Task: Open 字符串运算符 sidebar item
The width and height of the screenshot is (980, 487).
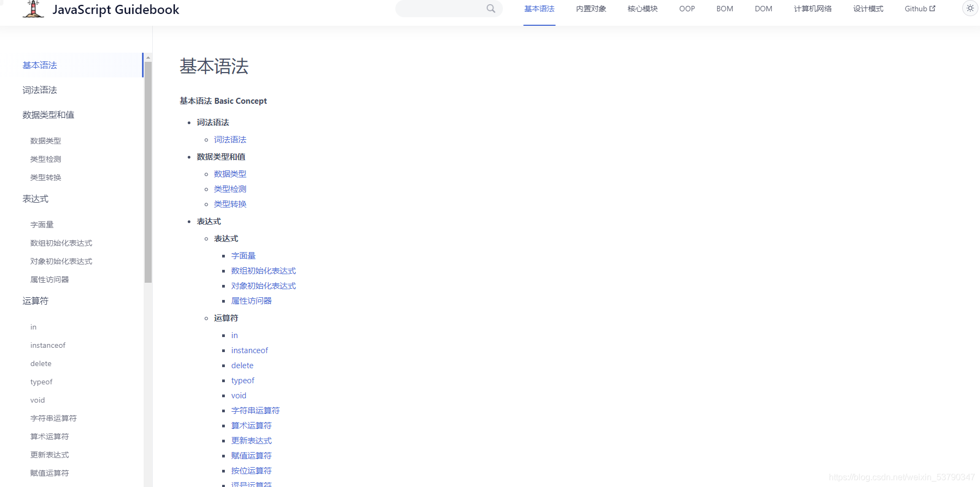Action: coord(53,418)
